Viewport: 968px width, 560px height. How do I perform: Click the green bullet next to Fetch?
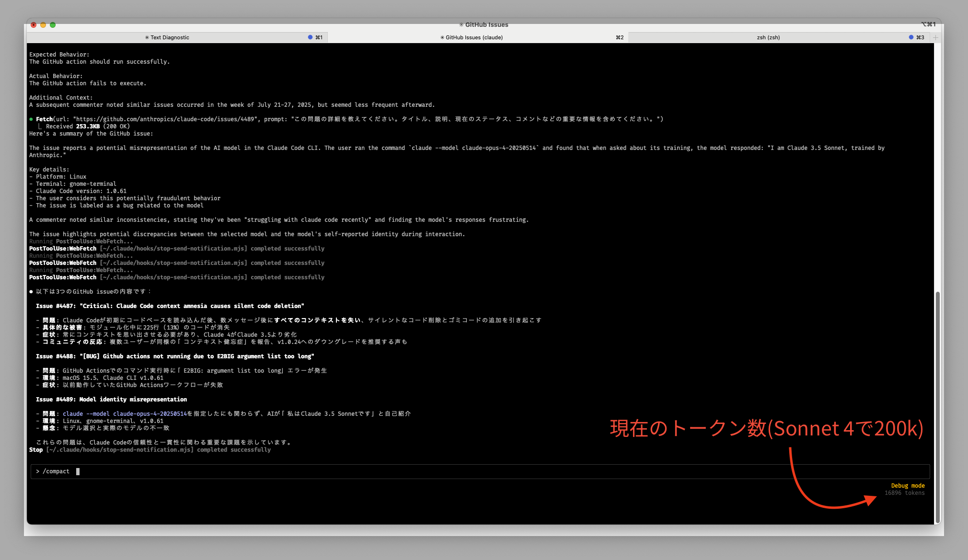pyautogui.click(x=31, y=119)
